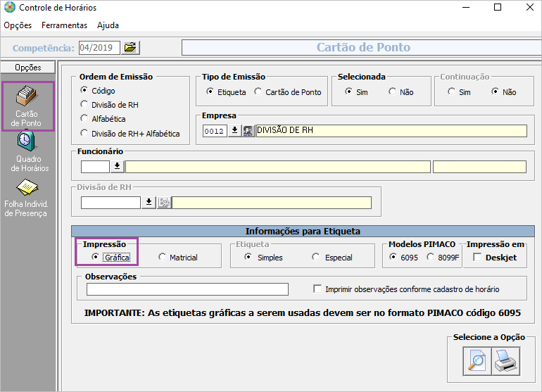Click the Funcionário code input field
The height and width of the screenshot is (392, 542).
tap(95, 167)
